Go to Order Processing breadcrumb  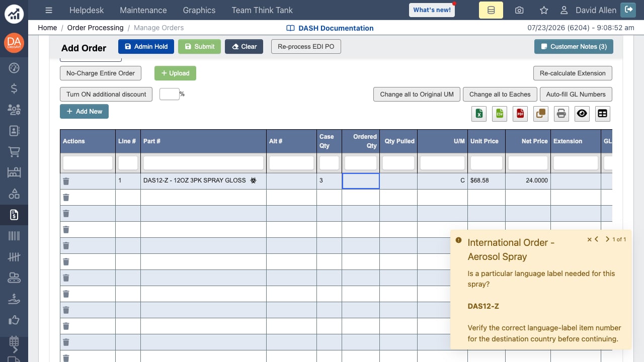point(95,28)
